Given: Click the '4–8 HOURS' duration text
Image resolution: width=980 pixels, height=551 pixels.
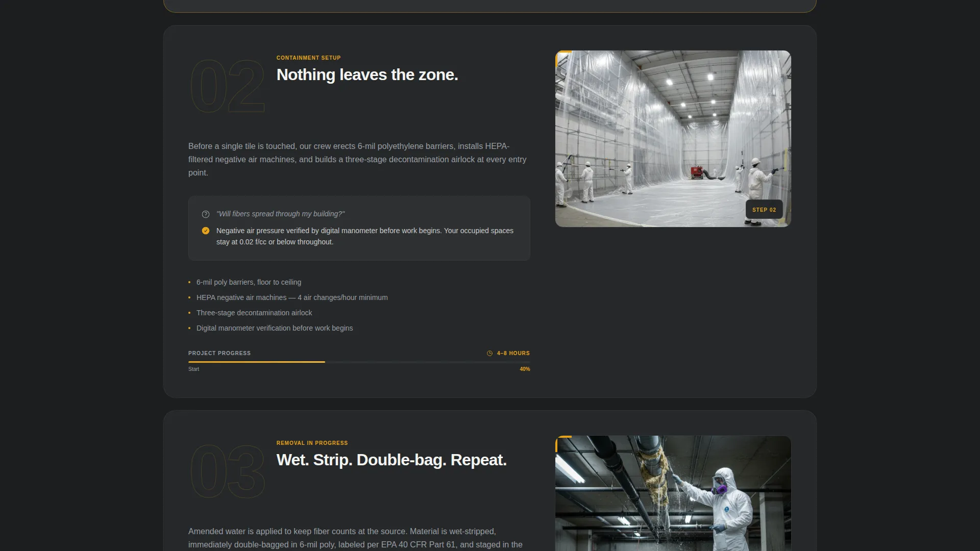Looking at the screenshot, I should click(513, 353).
